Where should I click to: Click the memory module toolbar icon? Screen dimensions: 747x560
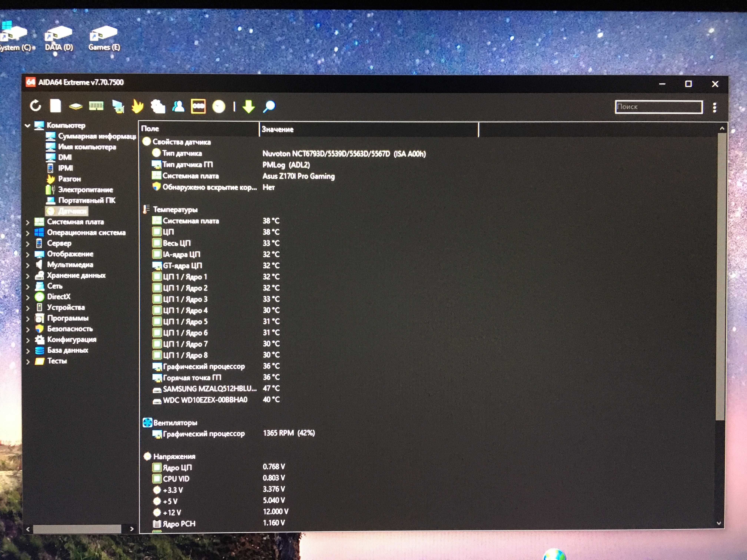96,106
